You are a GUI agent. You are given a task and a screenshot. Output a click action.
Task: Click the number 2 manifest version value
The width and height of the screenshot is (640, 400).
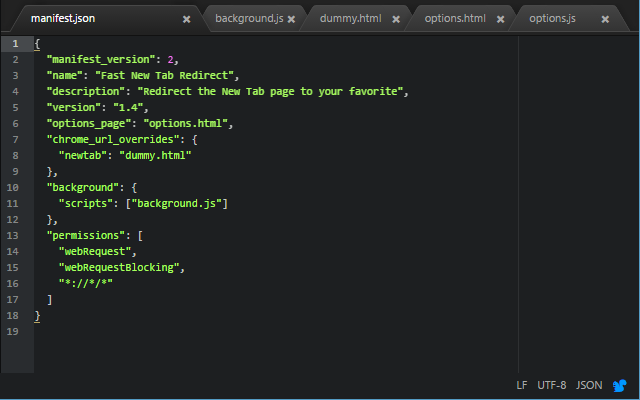[x=170, y=60]
